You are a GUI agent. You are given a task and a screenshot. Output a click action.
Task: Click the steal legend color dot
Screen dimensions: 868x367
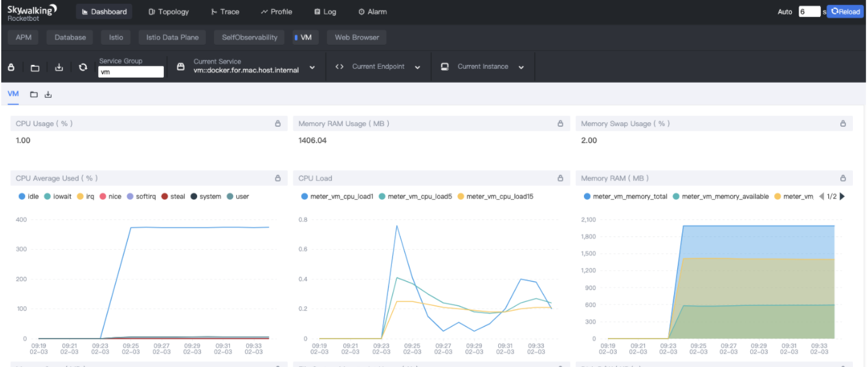pyautogui.click(x=164, y=197)
